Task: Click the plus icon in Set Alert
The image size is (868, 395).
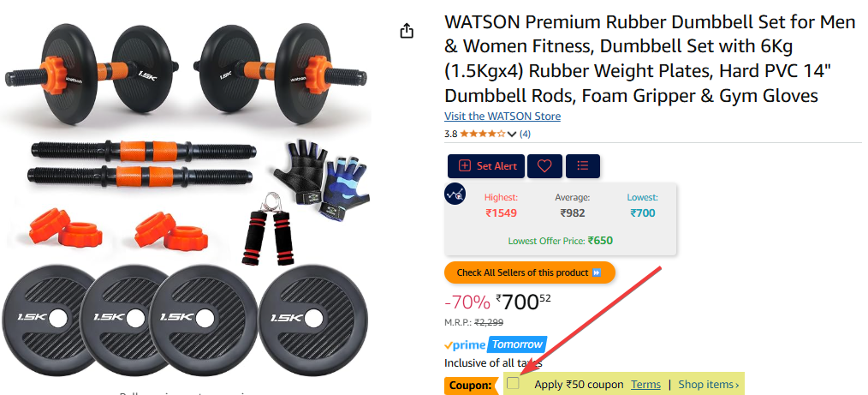Action: point(465,166)
